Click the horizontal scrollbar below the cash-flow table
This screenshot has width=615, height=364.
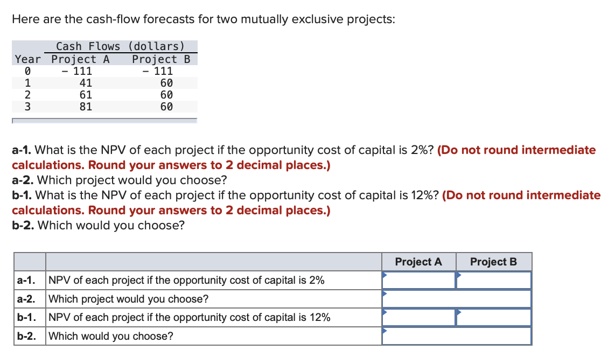(104, 120)
